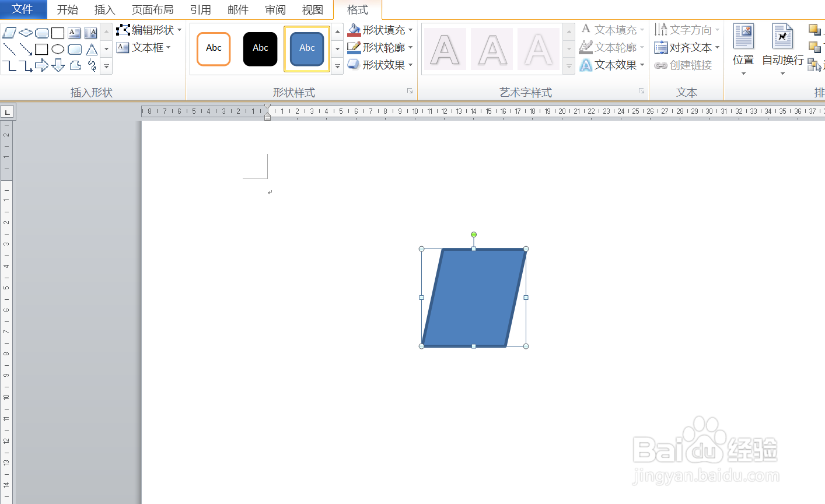This screenshot has width=825, height=504.
Task: Apply the black filled Abc shape style
Action: pyautogui.click(x=260, y=49)
